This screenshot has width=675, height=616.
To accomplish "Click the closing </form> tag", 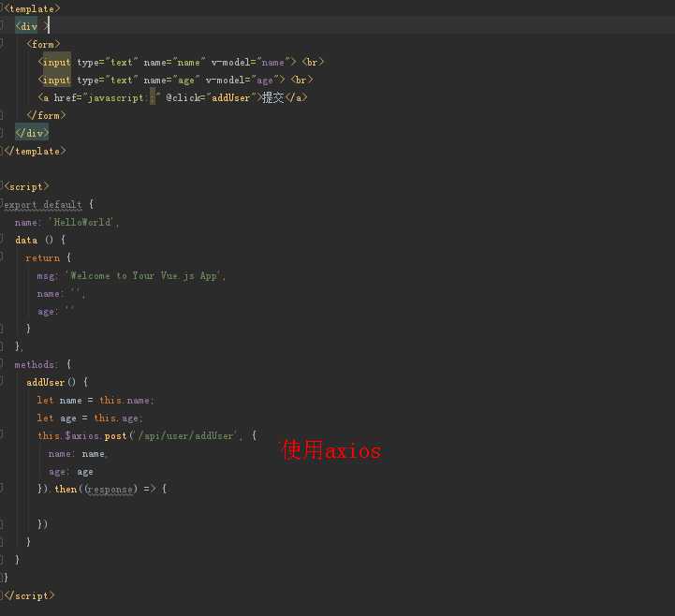I will tap(46, 115).
